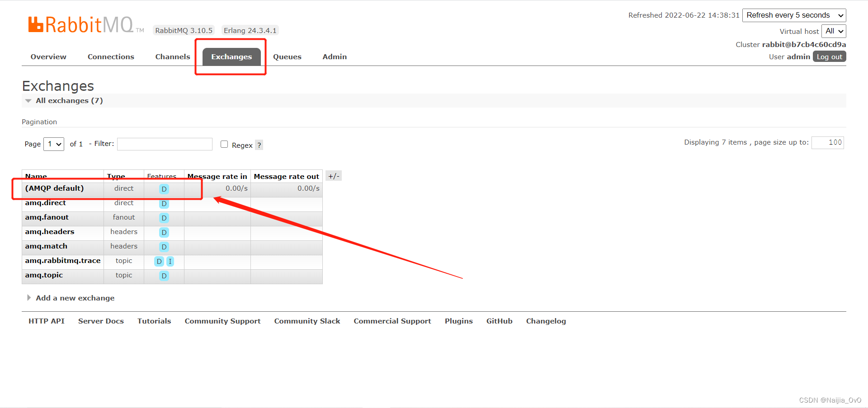Open the amq.topic exchange
868x408 pixels.
pyautogui.click(x=44, y=275)
